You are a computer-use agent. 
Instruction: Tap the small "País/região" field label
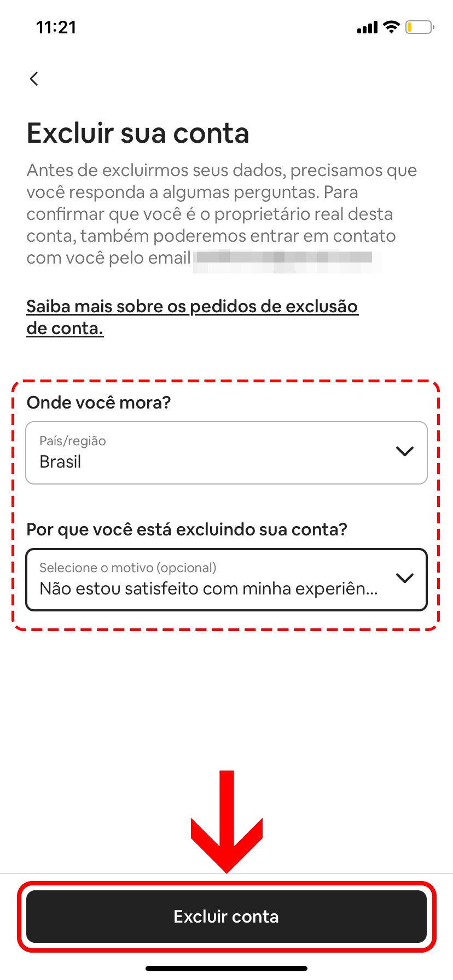pyautogui.click(x=73, y=441)
